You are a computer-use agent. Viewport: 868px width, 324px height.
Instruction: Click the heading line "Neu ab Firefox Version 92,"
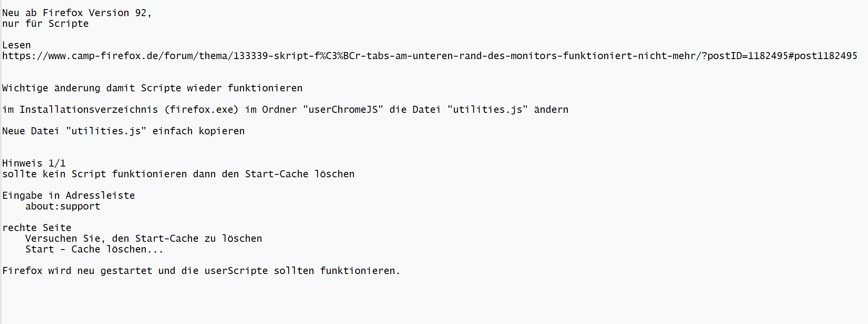pos(77,13)
